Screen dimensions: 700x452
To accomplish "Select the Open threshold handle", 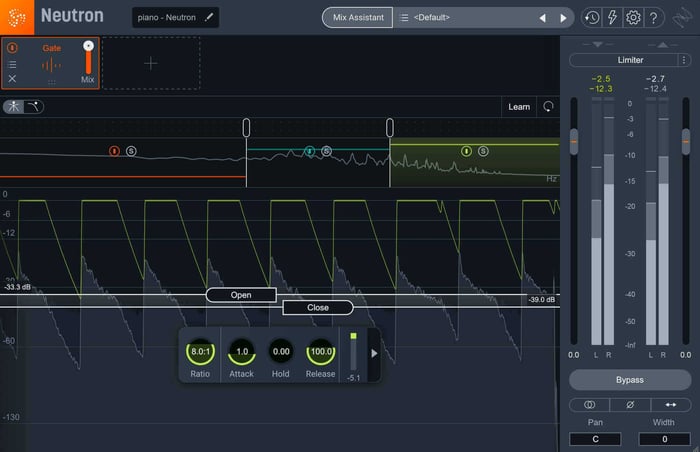I will (x=241, y=295).
